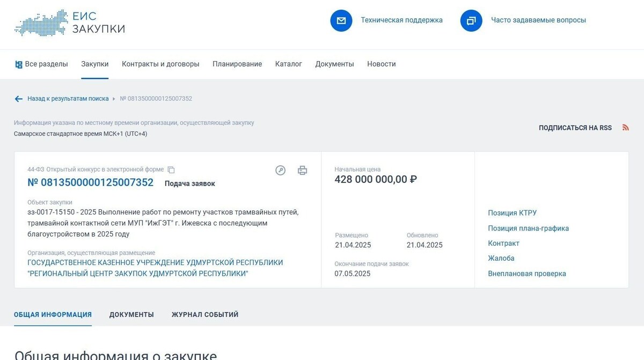
Task: Select the ОБЩАЯ ИНФОРМАЦИЯ tab
Action: coord(52,314)
